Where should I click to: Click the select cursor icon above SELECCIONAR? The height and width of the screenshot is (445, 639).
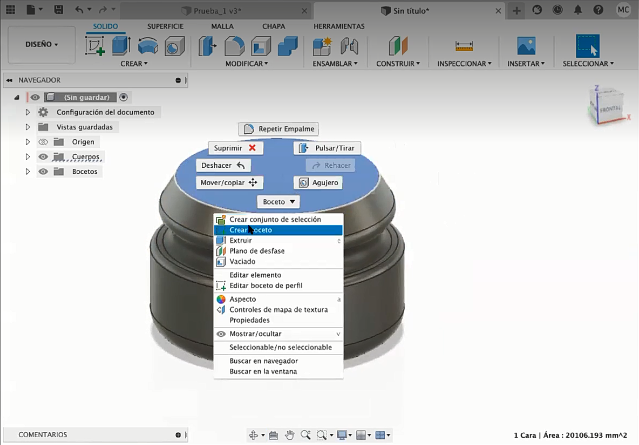click(587, 46)
